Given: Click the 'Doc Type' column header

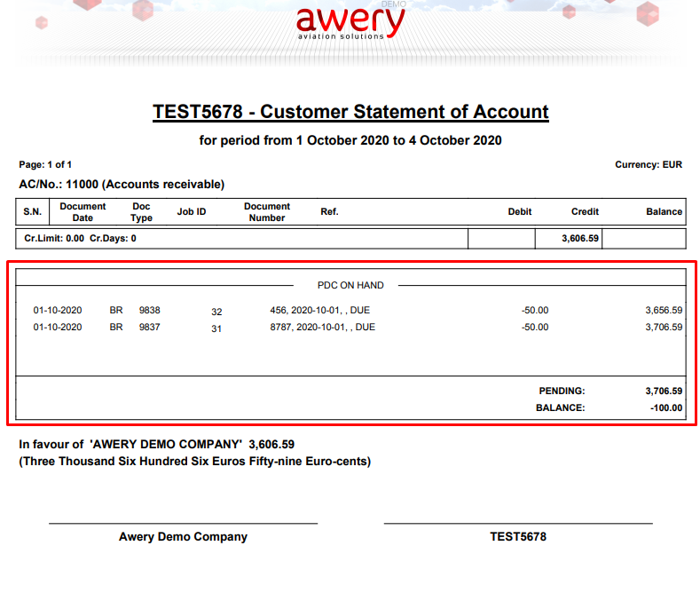Looking at the screenshot, I should pyautogui.click(x=141, y=212).
